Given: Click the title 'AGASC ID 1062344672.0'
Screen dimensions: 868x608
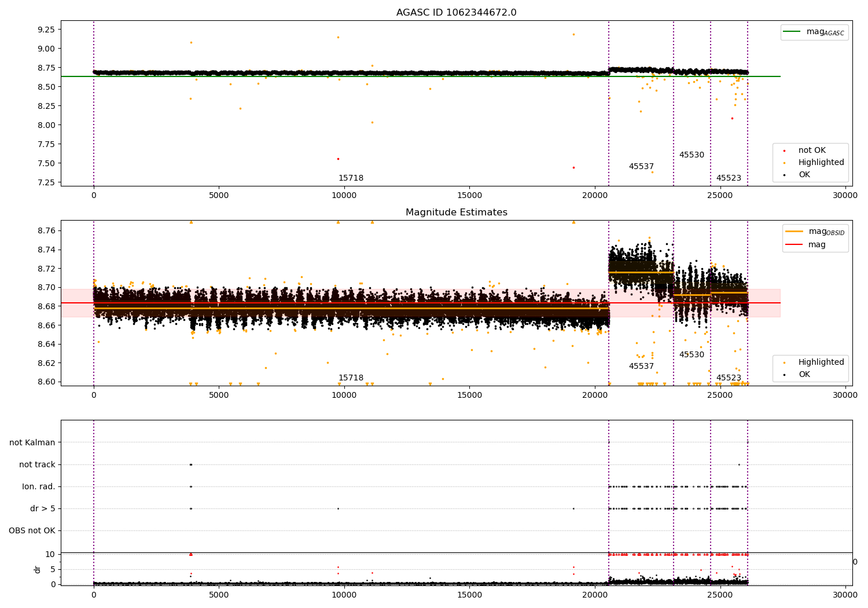Looking at the screenshot, I should click(456, 13).
